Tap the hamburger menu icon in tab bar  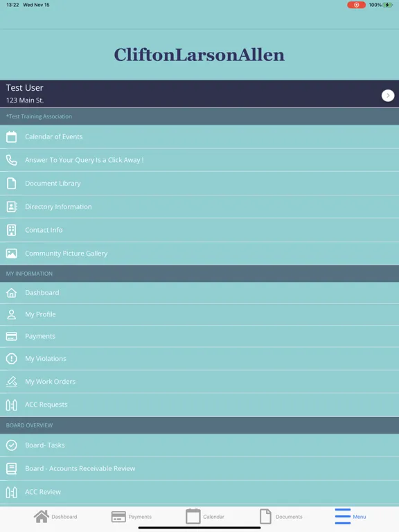343,516
